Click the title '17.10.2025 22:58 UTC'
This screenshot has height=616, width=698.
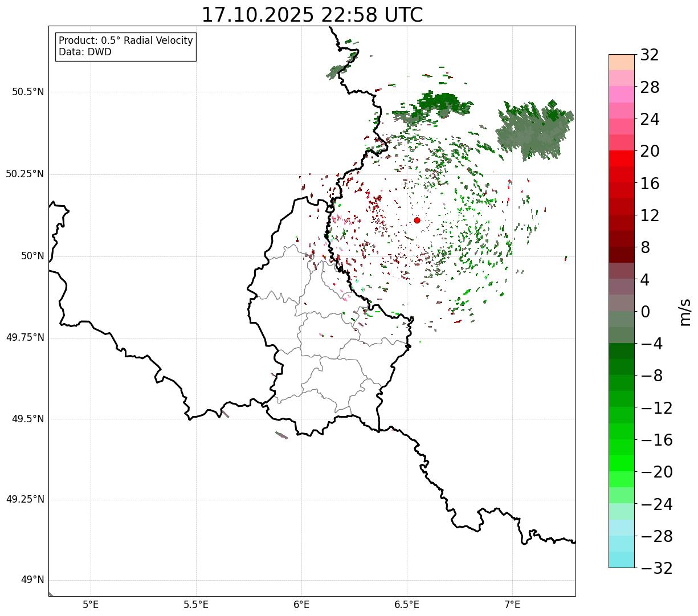click(x=312, y=15)
